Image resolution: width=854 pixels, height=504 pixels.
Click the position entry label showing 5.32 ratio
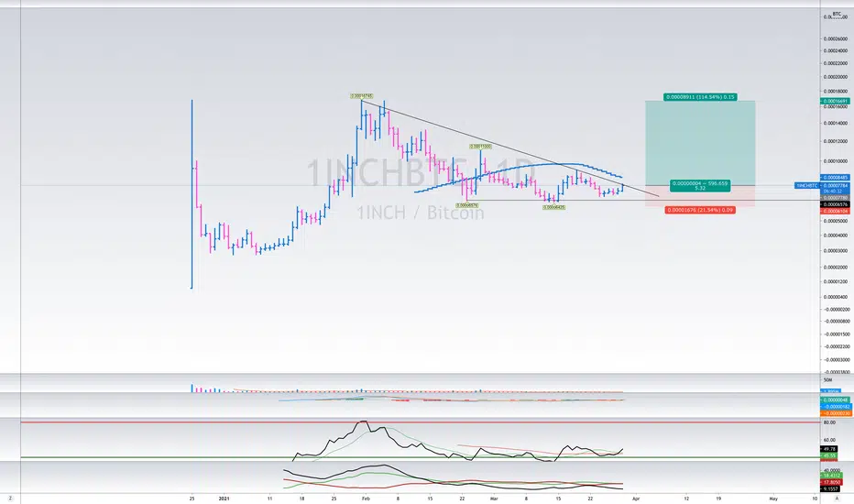[x=700, y=186]
